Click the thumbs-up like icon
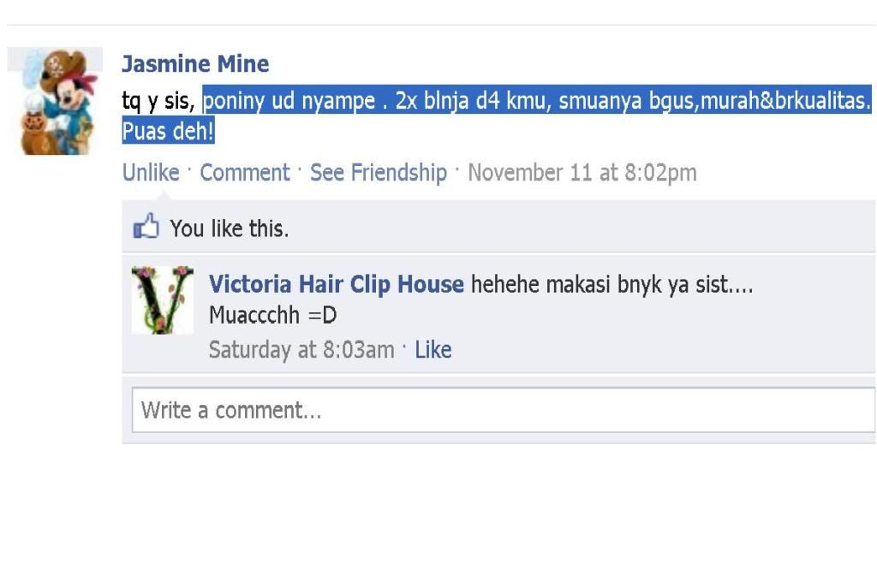The height and width of the screenshot is (588, 877). [146, 226]
